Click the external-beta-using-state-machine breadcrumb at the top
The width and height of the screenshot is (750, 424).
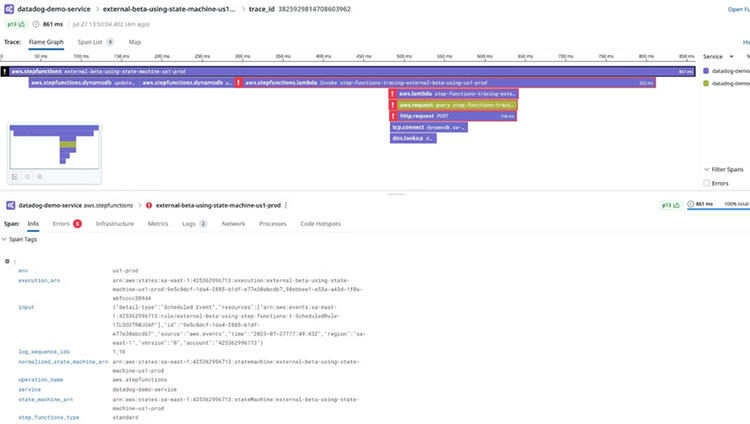click(x=169, y=9)
